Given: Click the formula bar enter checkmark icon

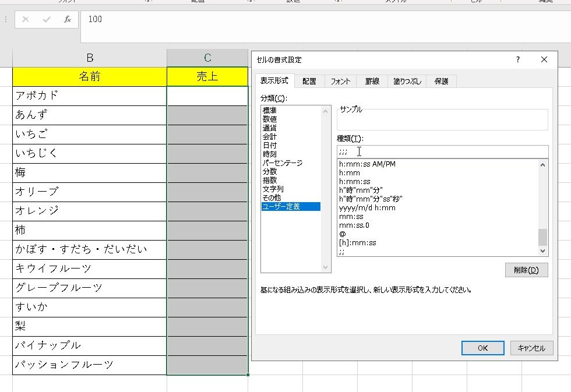Looking at the screenshot, I should tap(47, 20).
